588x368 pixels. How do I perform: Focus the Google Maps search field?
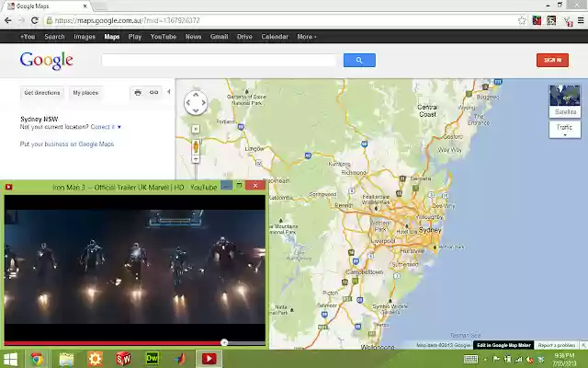click(x=220, y=60)
